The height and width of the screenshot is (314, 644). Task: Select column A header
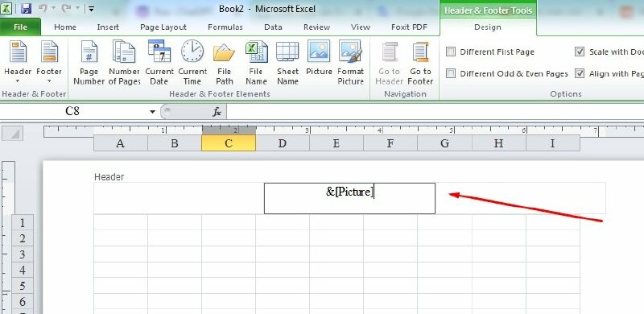(x=120, y=143)
